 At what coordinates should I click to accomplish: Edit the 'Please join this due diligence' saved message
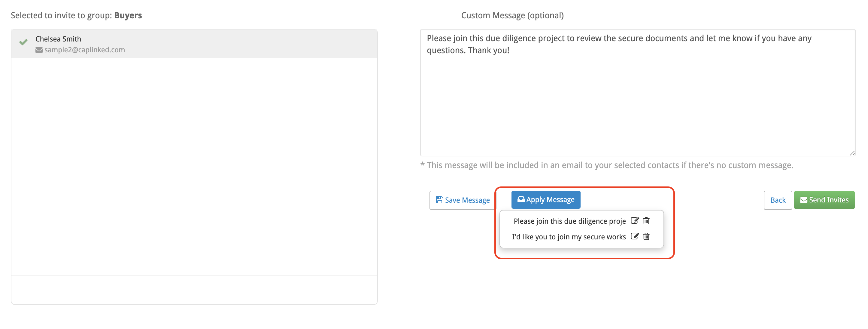635,221
